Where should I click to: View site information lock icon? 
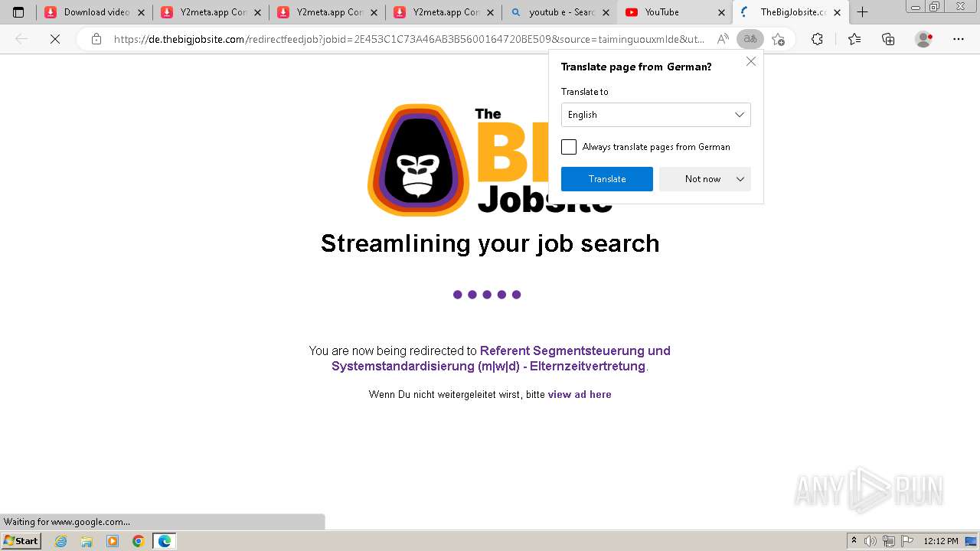click(x=96, y=39)
